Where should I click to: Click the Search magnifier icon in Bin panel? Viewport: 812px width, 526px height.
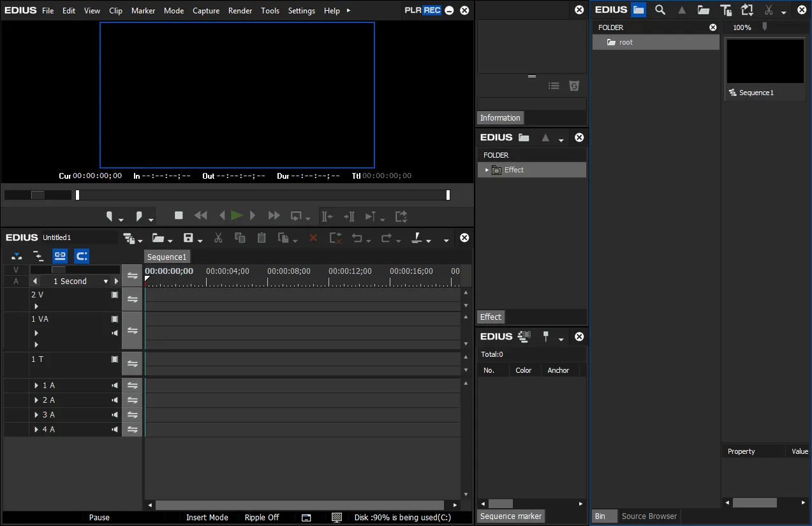[660, 10]
